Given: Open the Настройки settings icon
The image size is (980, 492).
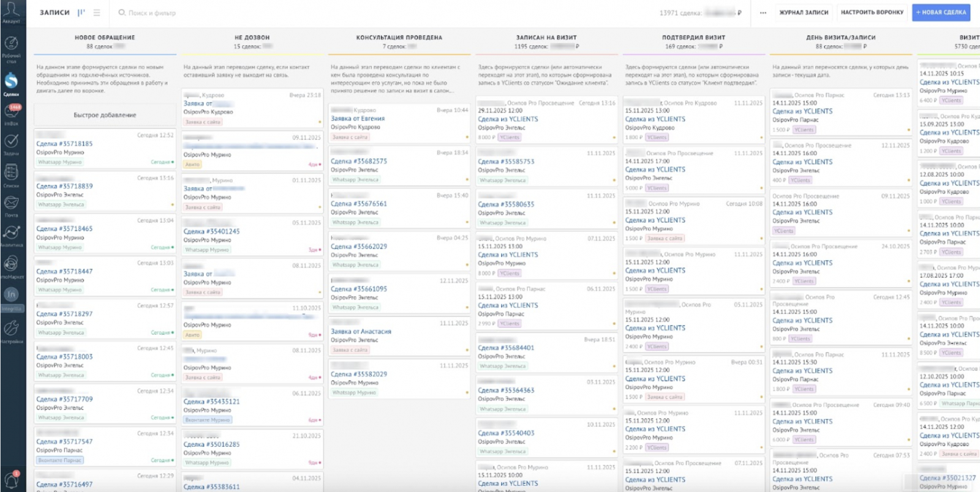Looking at the screenshot, I should pos(11,329).
